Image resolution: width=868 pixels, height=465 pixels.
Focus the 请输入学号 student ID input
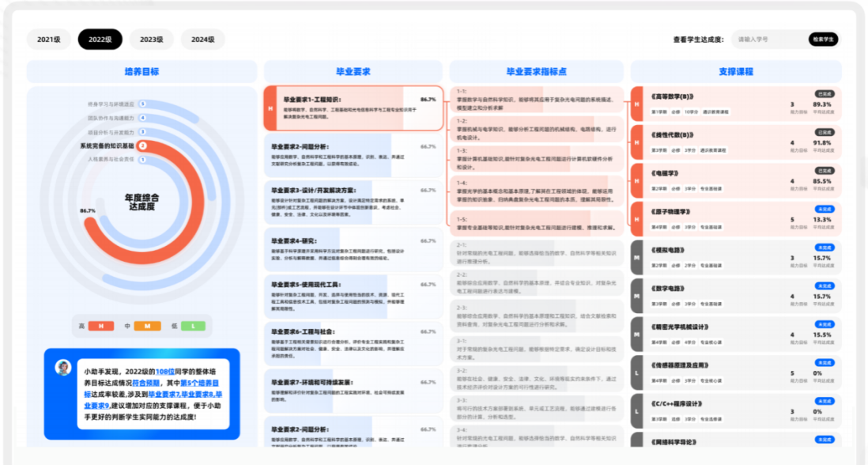[x=767, y=39]
